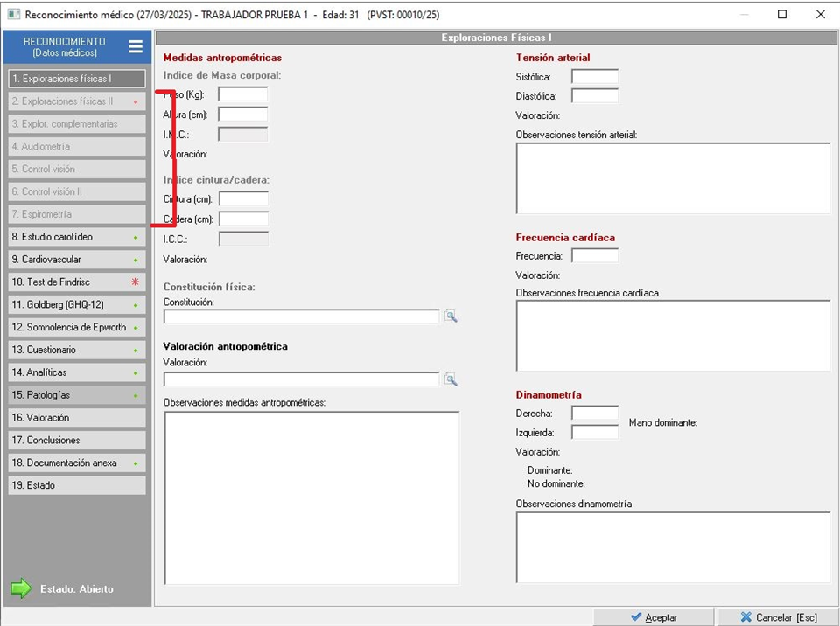Open 18. Documentación anexa section
Image resolution: width=840 pixels, height=626 pixels.
point(76,463)
